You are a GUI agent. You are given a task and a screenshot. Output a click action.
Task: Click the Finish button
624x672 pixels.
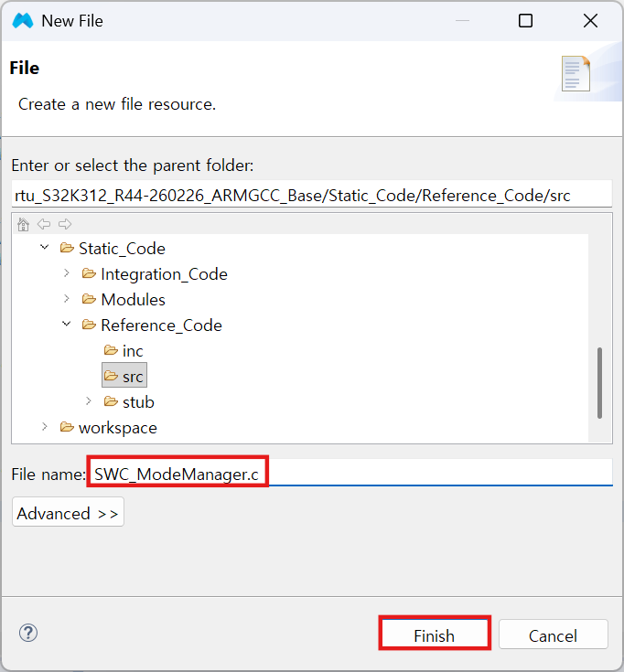click(x=435, y=634)
